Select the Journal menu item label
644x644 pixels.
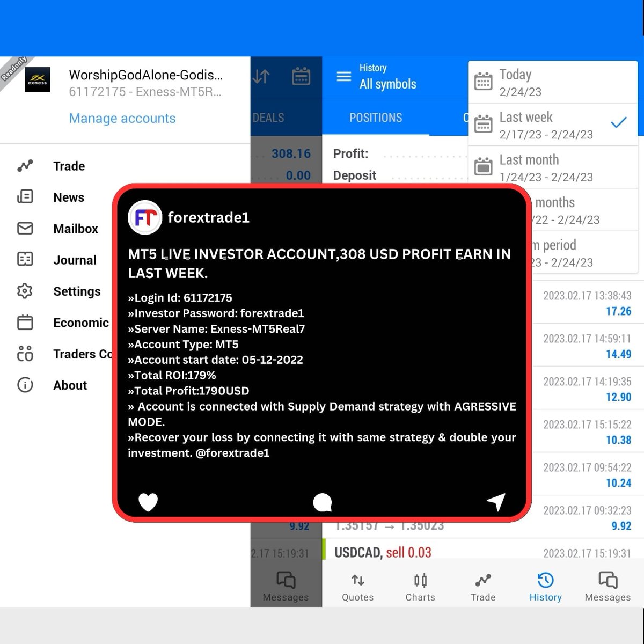pos(75,260)
